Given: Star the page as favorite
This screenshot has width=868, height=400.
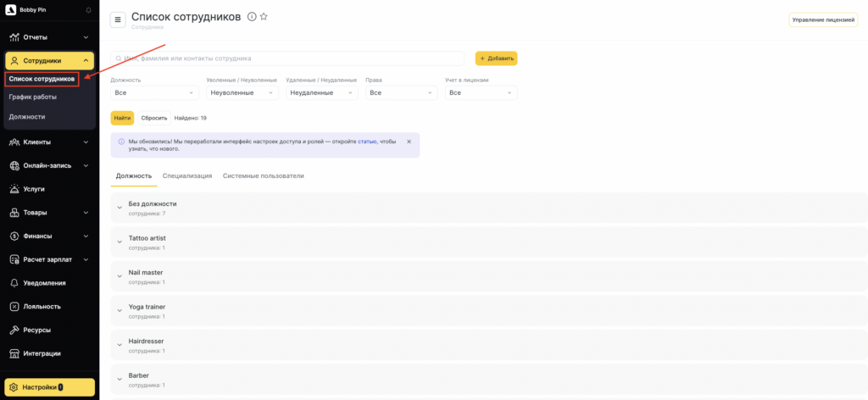Looking at the screenshot, I should point(264,17).
